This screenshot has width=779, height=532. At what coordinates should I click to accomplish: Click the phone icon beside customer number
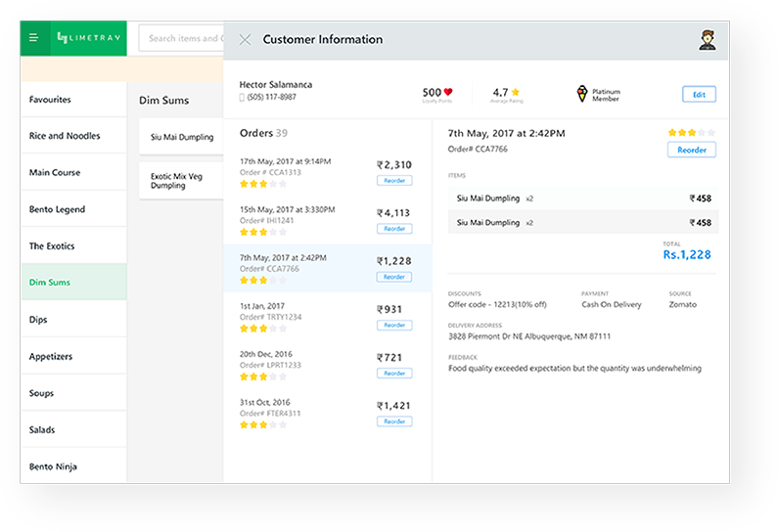(x=243, y=98)
